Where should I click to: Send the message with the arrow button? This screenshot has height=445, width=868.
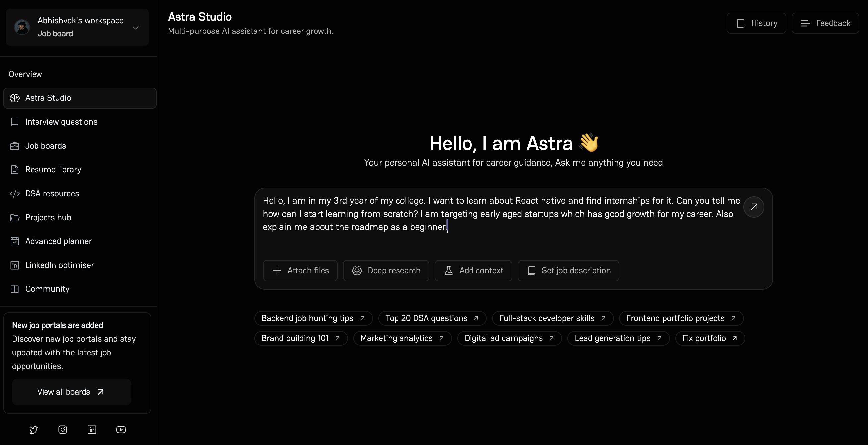tap(754, 207)
